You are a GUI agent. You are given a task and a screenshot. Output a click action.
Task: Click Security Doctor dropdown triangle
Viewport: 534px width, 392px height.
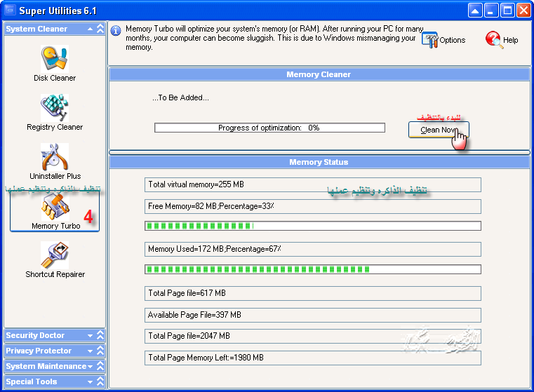pyautogui.click(x=90, y=335)
